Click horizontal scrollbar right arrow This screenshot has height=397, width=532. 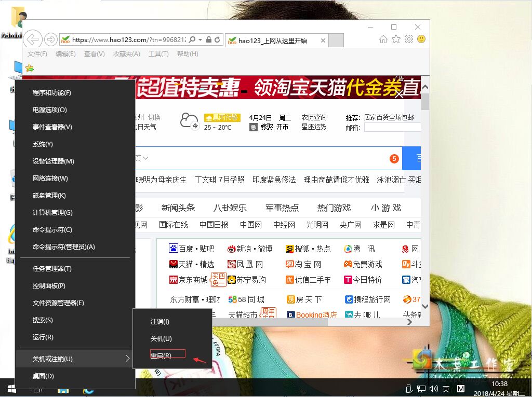coord(409,322)
